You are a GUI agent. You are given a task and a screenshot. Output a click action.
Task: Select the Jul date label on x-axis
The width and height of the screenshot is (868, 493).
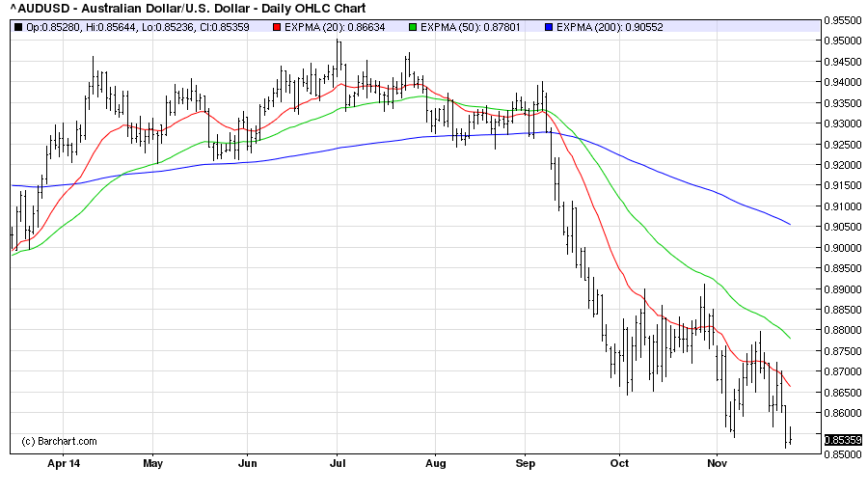[x=338, y=462]
